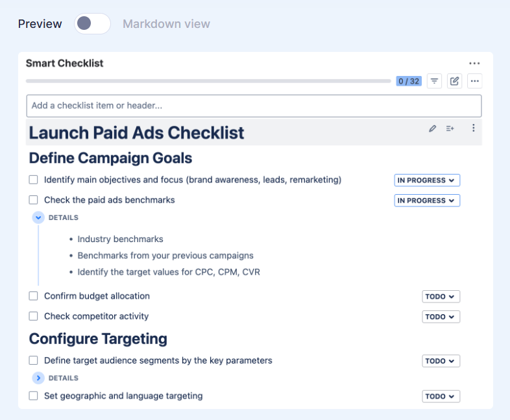Open vertical dots menu on checklist header
This screenshot has width=510, height=420.
(473, 129)
